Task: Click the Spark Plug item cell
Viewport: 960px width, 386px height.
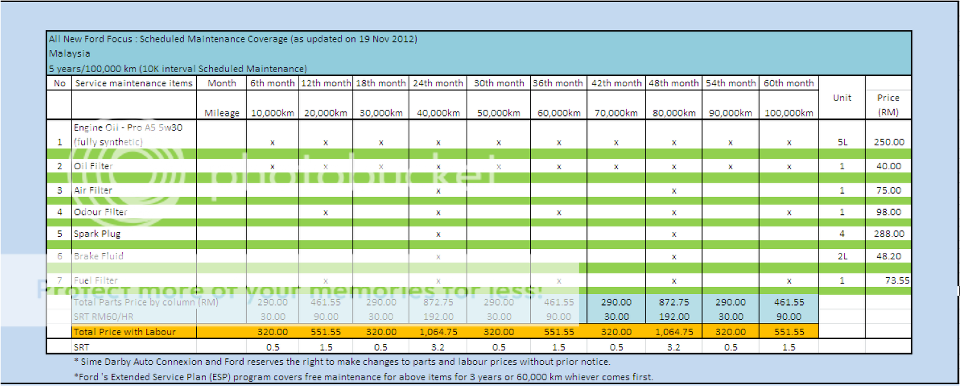Action: tap(134, 234)
